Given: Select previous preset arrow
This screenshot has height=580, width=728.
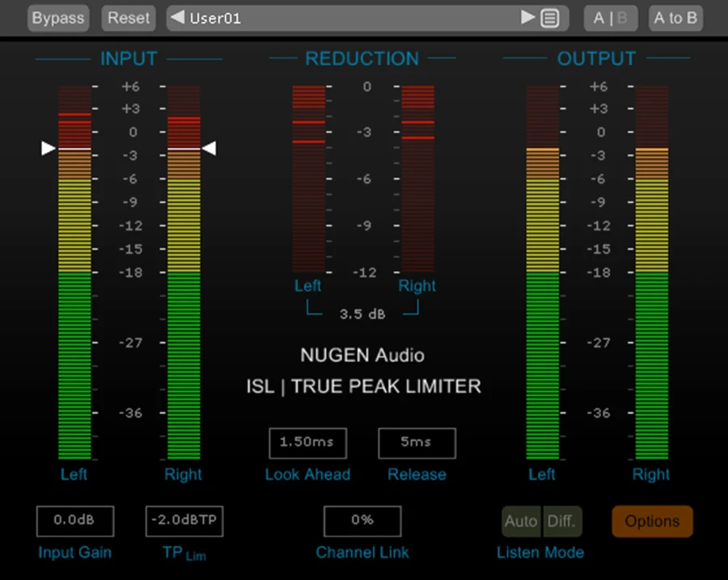Looking at the screenshot, I should (177, 18).
